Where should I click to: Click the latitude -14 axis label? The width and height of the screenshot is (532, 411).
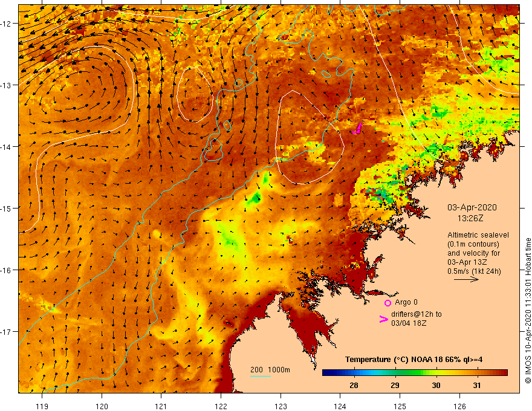[x=7, y=147]
